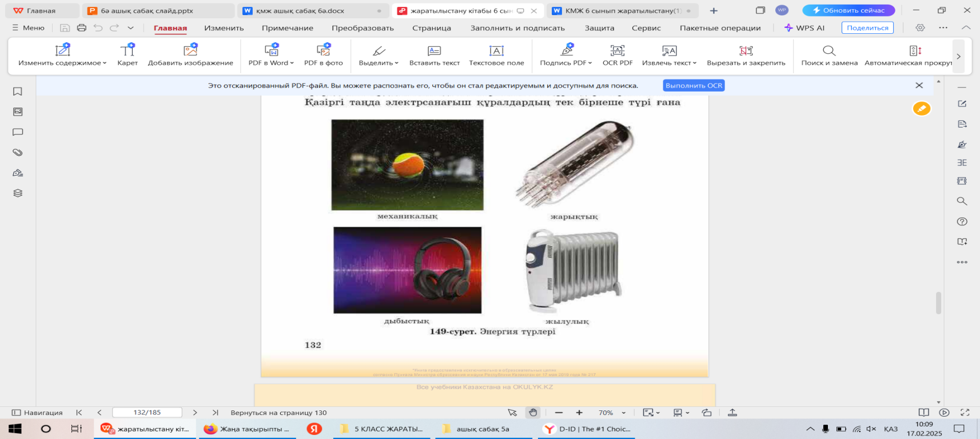The height and width of the screenshot is (439, 980).
Task: Open the comments panel in left sidebar
Action: 18,132
